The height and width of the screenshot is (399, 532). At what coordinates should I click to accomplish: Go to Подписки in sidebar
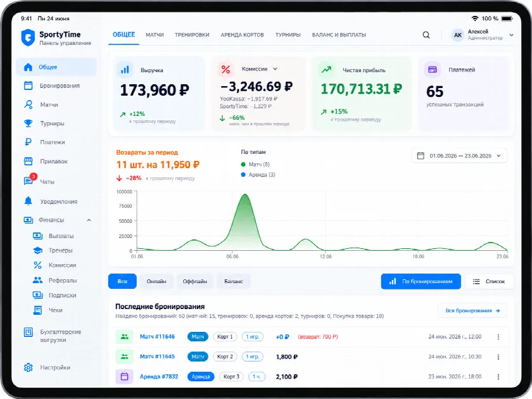point(63,295)
